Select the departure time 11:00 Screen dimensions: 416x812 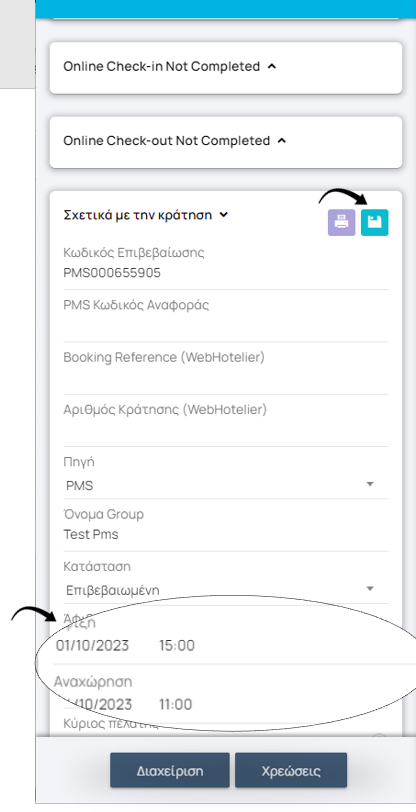point(176,704)
